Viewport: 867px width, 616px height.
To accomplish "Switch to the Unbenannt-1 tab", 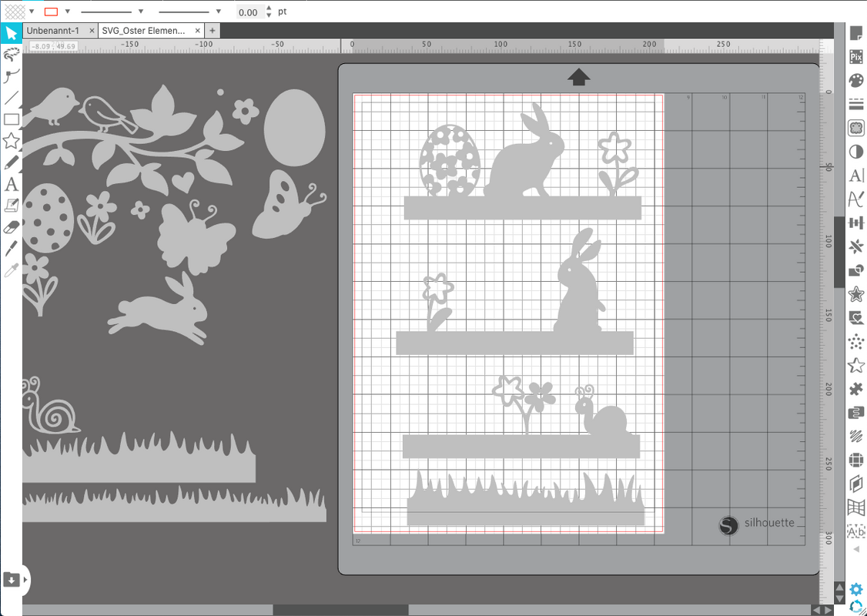I will click(x=53, y=31).
